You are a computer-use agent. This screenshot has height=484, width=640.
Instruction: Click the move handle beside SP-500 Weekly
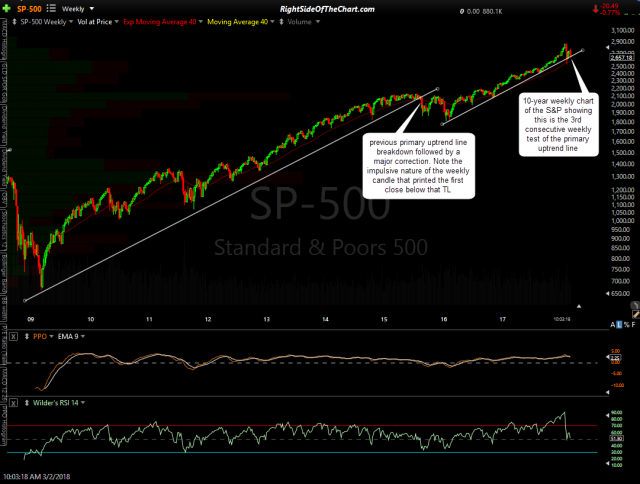click(14, 22)
